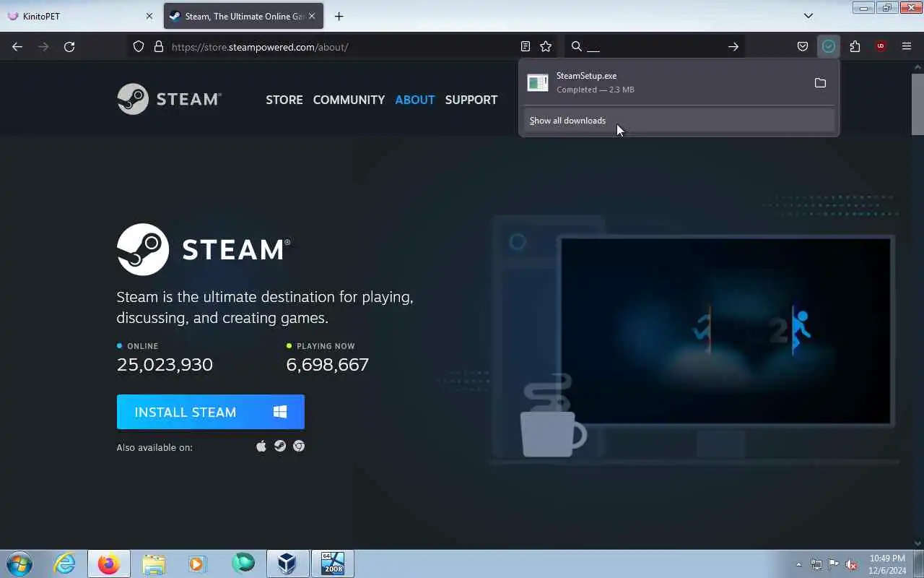Screen dimensions: 924x578
Task: Toggle the downloads toolbar button
Action: 829,47
